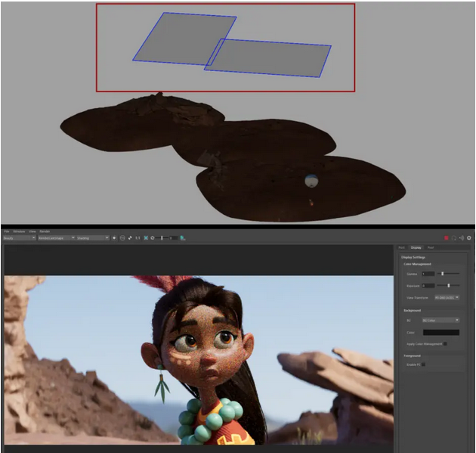Click the black background Color swatch
476x453 pixels.
pos(441,332)
